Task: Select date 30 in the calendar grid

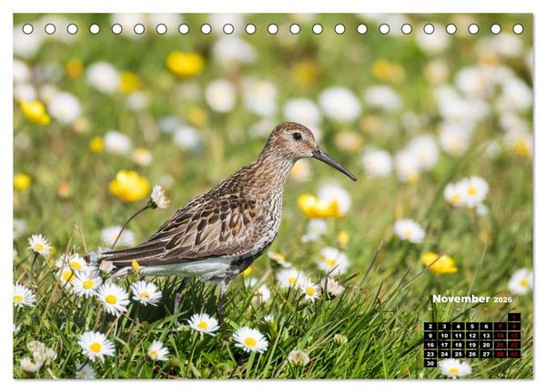Action: (x=430, y=364)
